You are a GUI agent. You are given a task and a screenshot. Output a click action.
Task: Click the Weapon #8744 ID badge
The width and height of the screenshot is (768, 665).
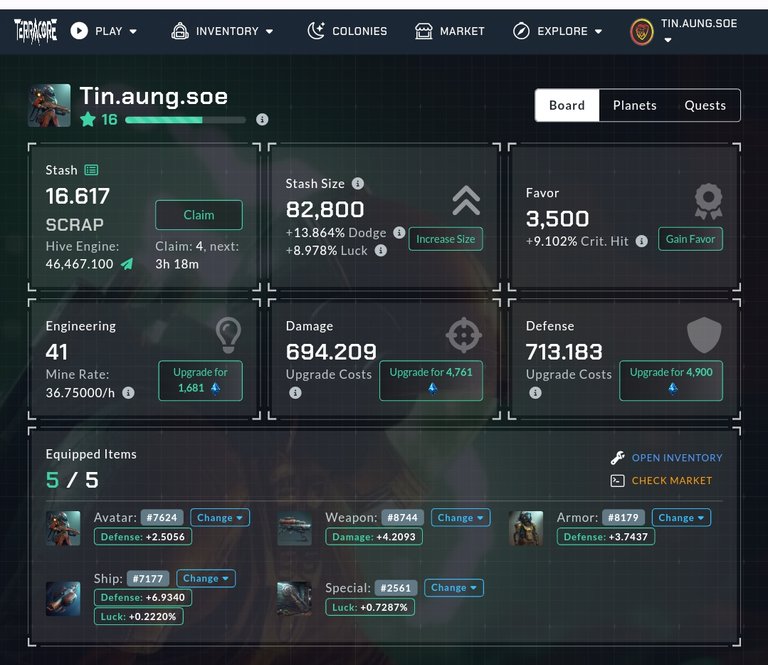403,518
